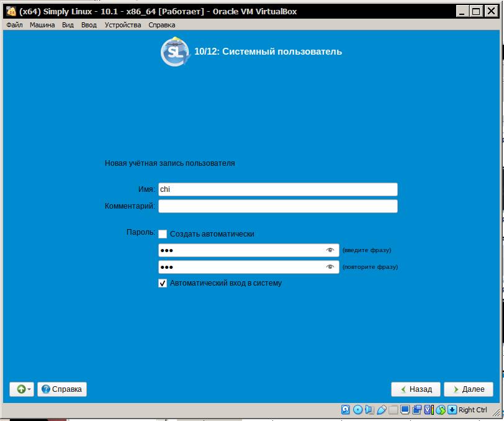Viewport: 504px width, 421px height.
Task: Minimize the VirtualBox window
Action: tap(462, 11)
